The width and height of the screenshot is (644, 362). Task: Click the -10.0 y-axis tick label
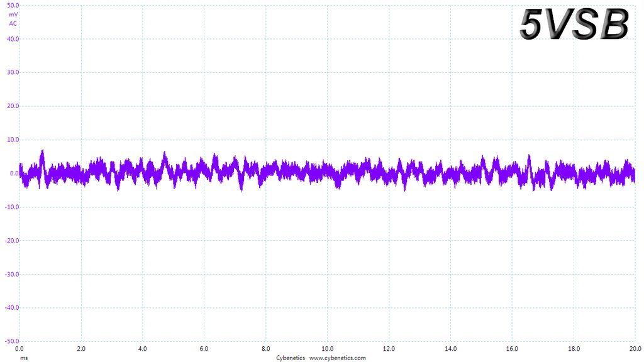(x=12, y=207)
